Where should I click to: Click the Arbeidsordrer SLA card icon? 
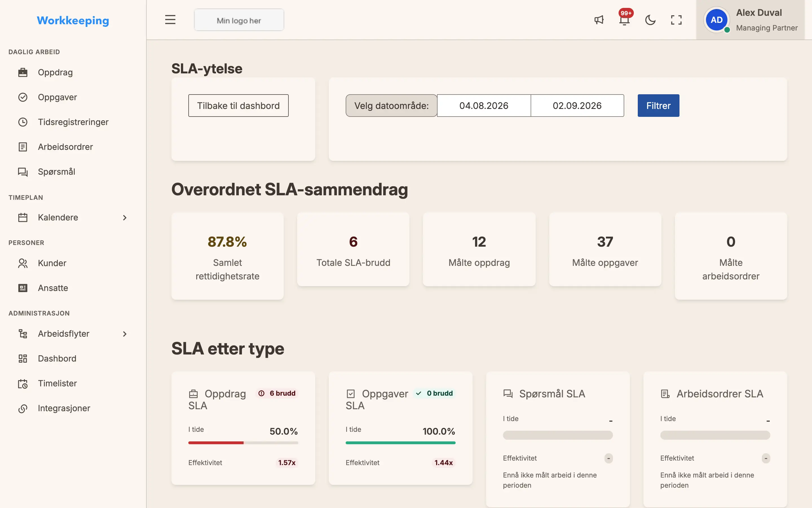[x=665, y=394]
